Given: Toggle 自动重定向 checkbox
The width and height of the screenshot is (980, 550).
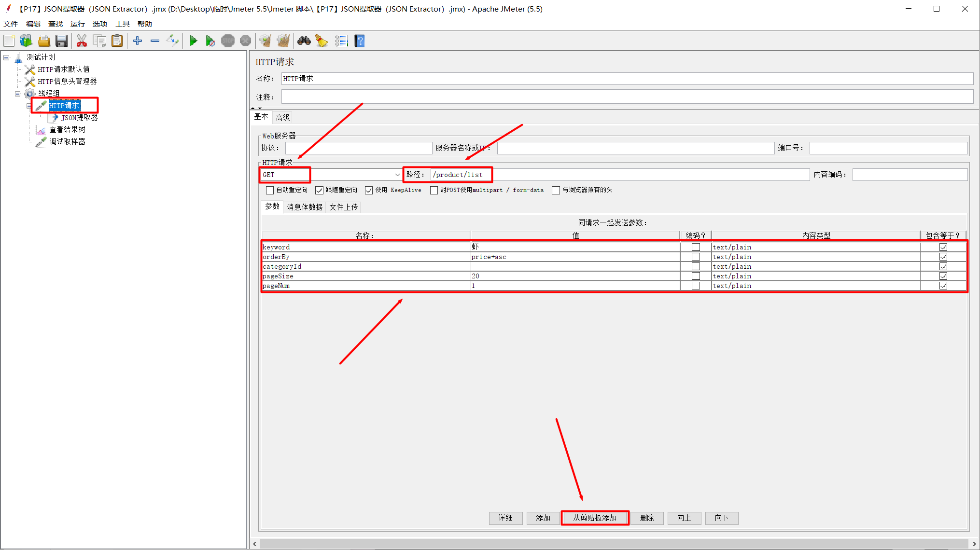Looking at the screenshot, I should [x=270, y=190].
